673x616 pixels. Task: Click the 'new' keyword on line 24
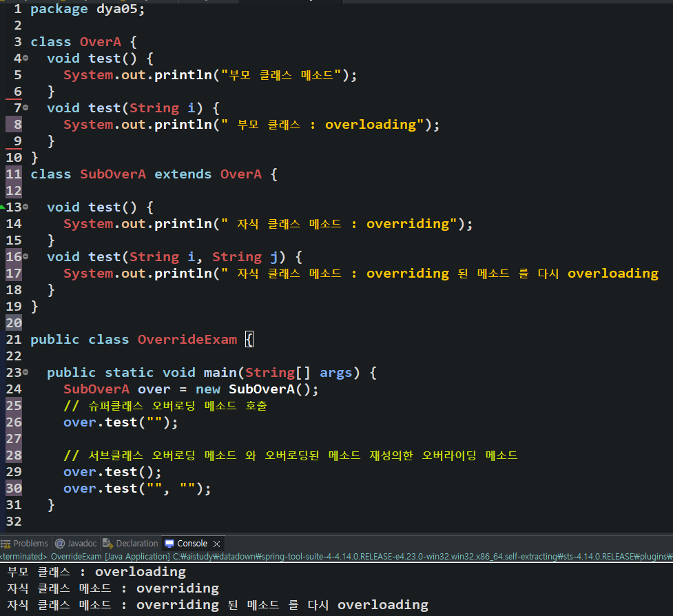coord(208,389)
